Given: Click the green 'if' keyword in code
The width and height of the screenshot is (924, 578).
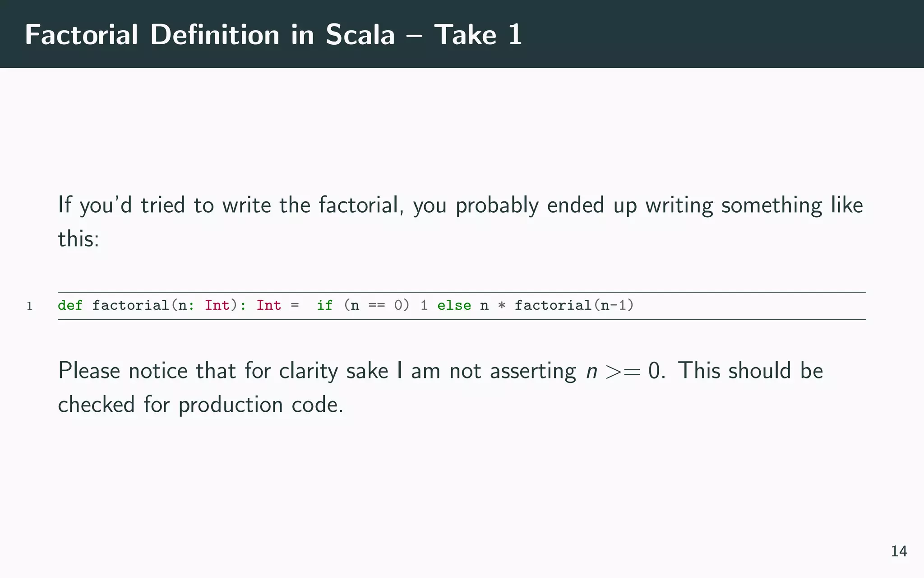Looking at the screenshot, I should click(324, 306).
